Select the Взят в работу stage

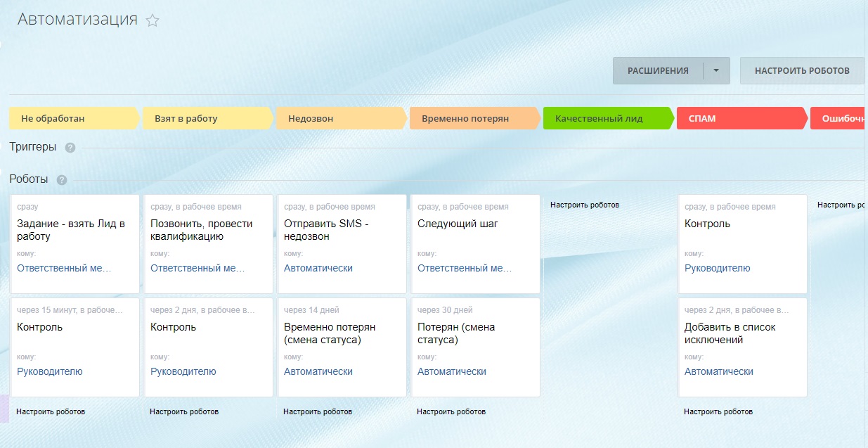(x=208, y=118)
